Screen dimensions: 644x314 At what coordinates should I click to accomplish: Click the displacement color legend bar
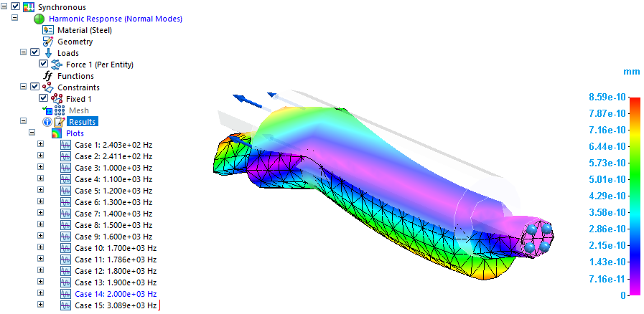click(635, 196)
